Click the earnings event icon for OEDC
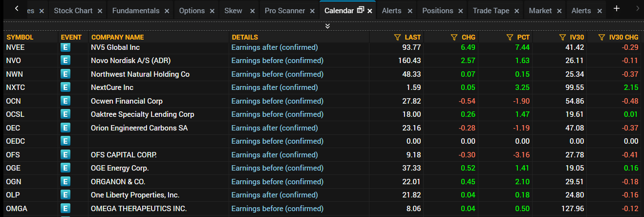Image resolution: width=644 pixels, height=217 pixels. (x=65, y=141)
